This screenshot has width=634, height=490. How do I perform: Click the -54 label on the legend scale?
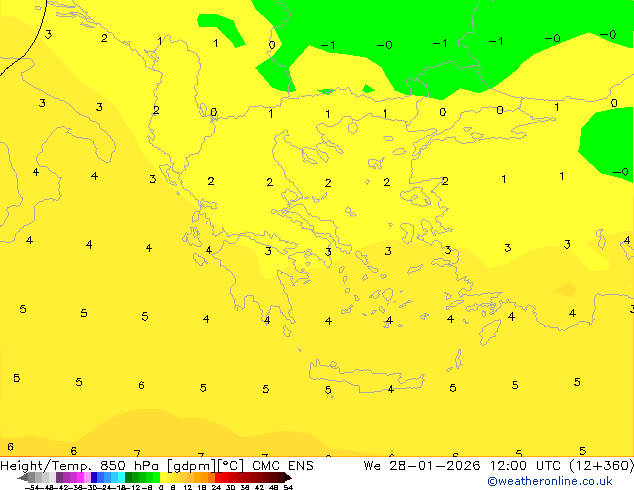(32, 487)
